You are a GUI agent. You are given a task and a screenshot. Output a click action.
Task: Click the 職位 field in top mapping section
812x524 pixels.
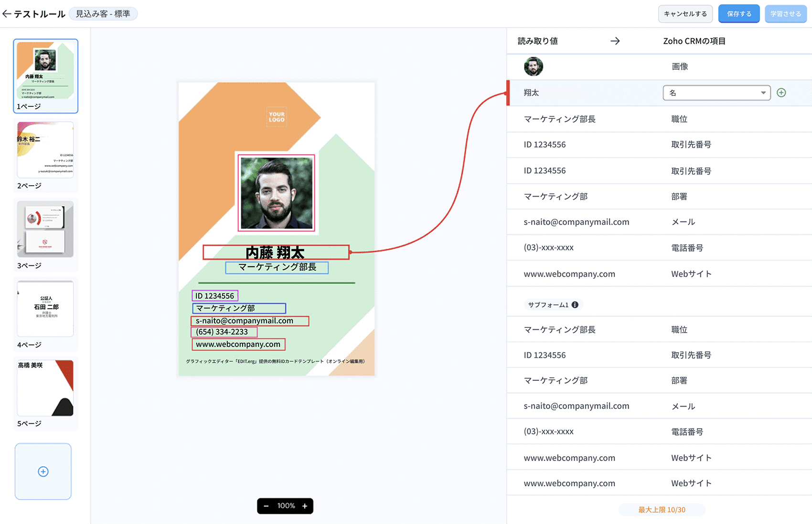point(679,119)
